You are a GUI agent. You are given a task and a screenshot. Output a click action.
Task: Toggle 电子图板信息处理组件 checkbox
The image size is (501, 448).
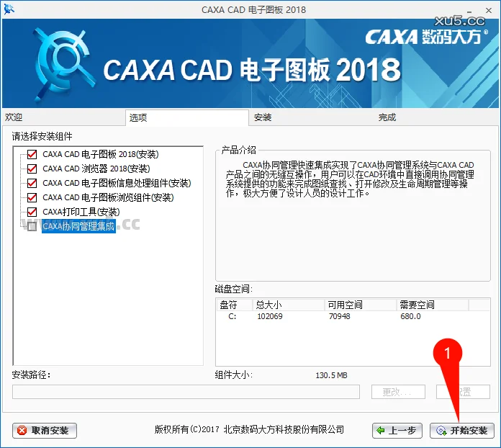[x=32, y=183]
